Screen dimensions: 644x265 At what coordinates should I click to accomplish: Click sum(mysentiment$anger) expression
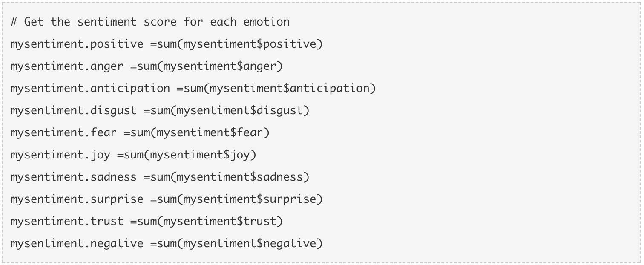210,66
